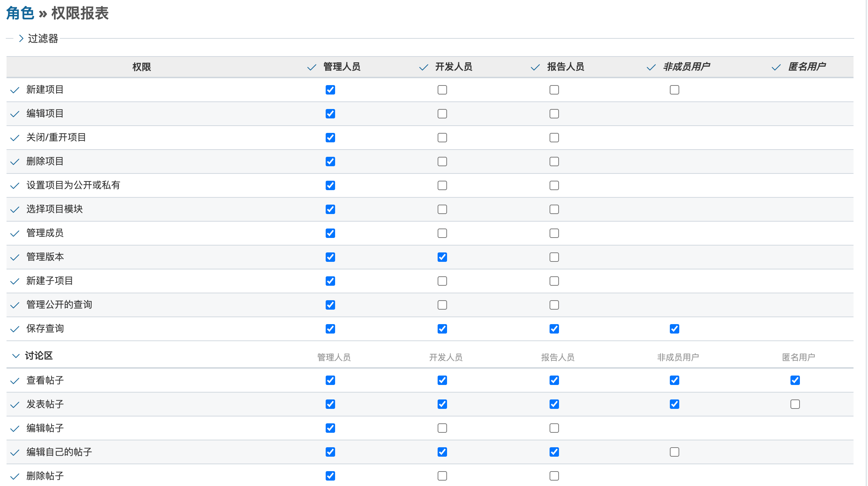The image size is (868, 486).
Task: Click the checkmark icon beside 匿名用户 header
Action: click(776, 68)
